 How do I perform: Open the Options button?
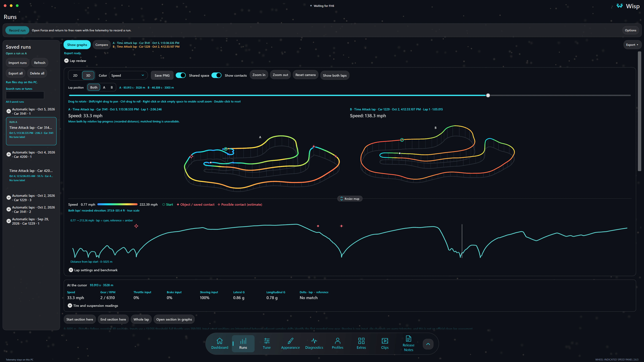(630, 30)
